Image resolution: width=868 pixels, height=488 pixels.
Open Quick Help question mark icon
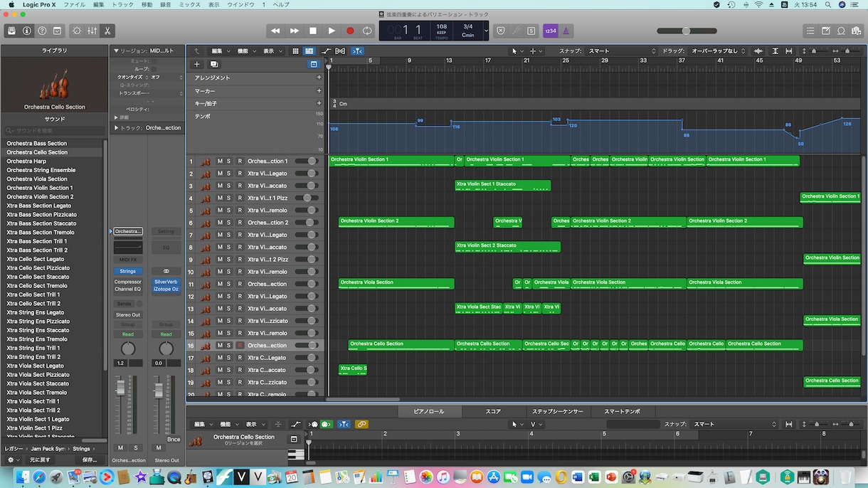click(x=42, y=31)
